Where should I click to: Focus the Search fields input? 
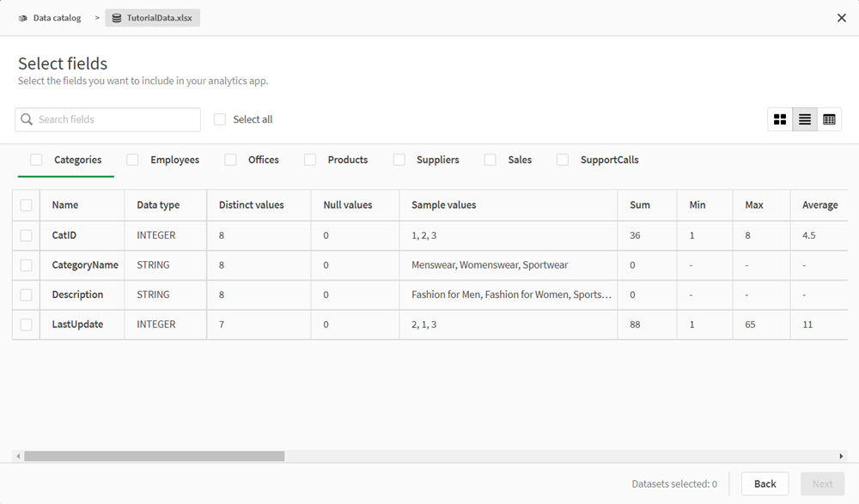116,119
